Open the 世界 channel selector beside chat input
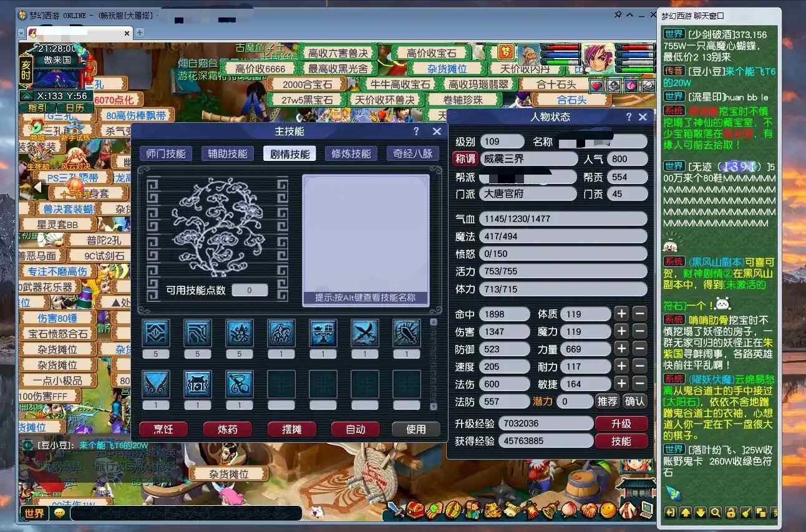This screenshot has height=532, width=806. pos(35,513)
